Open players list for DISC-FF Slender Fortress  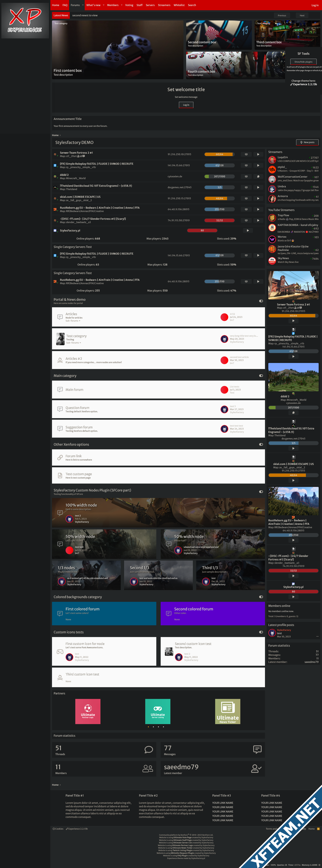click(x=246, y=220)
